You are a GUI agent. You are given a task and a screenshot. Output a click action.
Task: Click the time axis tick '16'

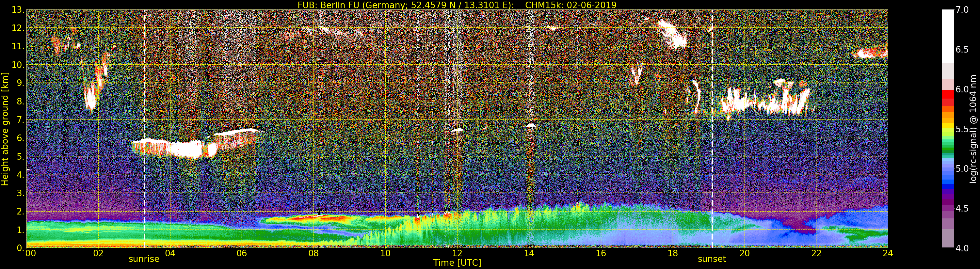tap(601, 253)
